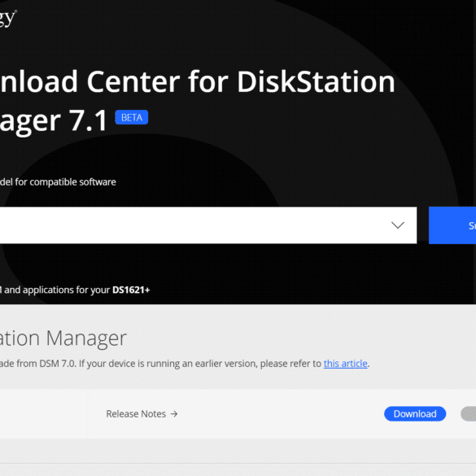Click the Synology logo
Screen dimensions: 476x476
coord(8,18)
